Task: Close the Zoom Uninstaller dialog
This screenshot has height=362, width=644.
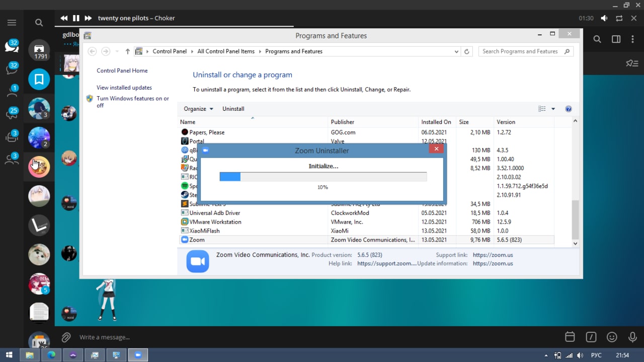Action: click(436, 149)
